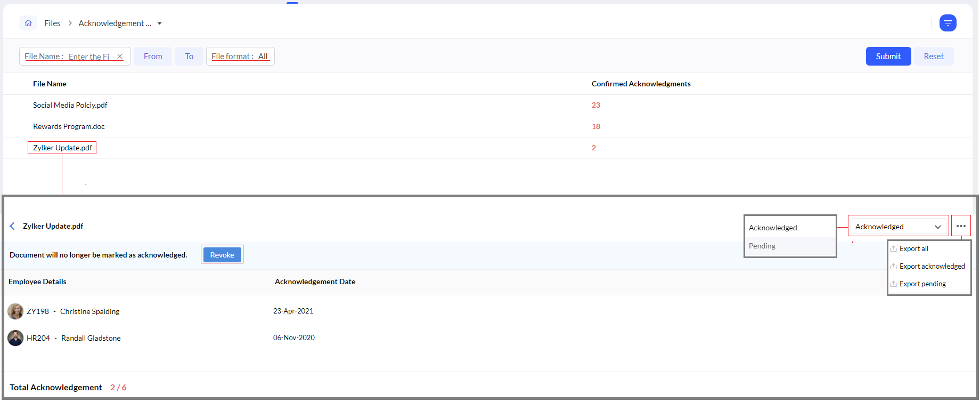Click Total Acknowledgement 2 / 6 count
The image size is (980, 402).
click(x=118, y=387)
